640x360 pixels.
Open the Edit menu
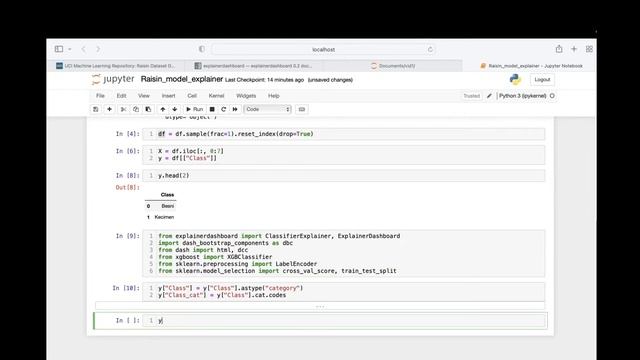tap(121, 96)
